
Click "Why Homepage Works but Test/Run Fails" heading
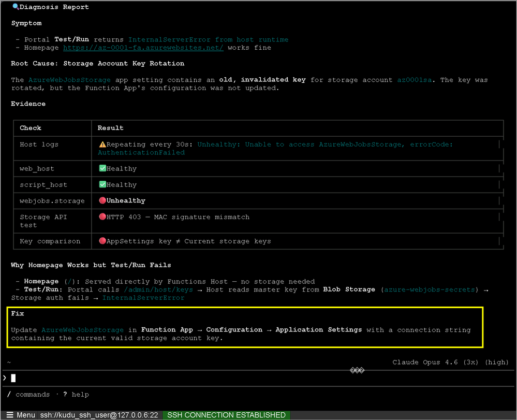click(x=91, y=265)
